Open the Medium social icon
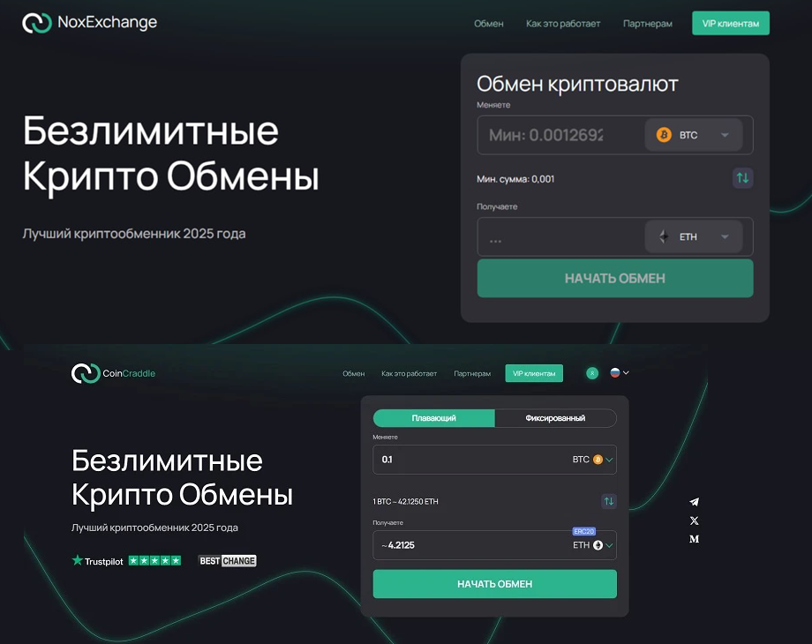The height and width of the screenshot is (644, 812). click(695, 539)
